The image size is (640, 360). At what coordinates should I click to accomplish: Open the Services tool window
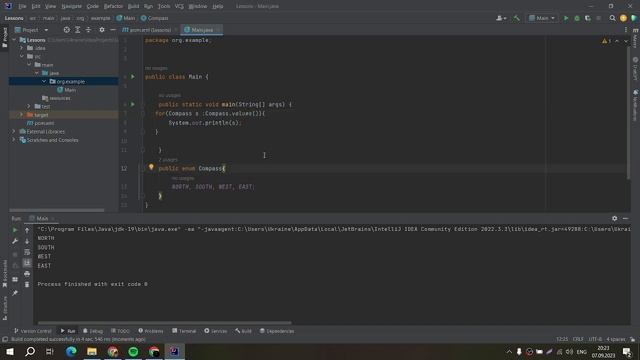(216, 331)
